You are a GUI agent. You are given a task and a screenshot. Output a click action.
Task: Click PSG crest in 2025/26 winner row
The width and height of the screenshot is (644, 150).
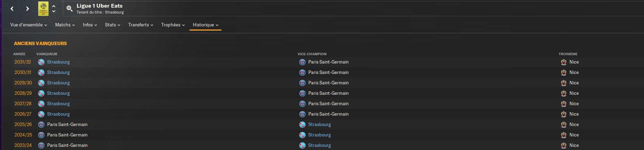pyautogui.click(x=41, y=125)
